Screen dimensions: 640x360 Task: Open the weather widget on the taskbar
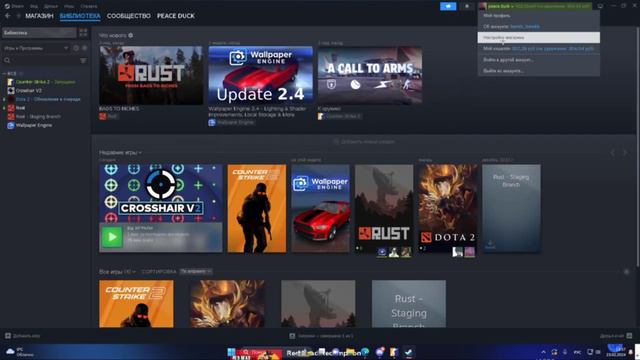[x=20, y=352]
